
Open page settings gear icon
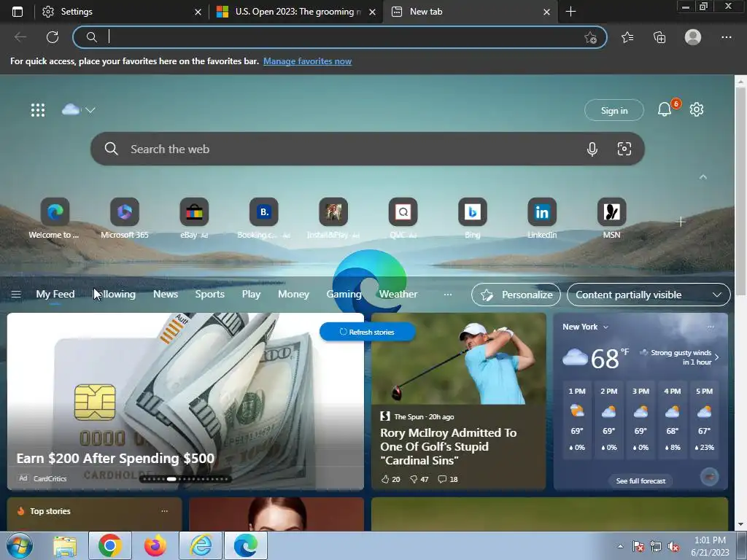tap(697, 110)
